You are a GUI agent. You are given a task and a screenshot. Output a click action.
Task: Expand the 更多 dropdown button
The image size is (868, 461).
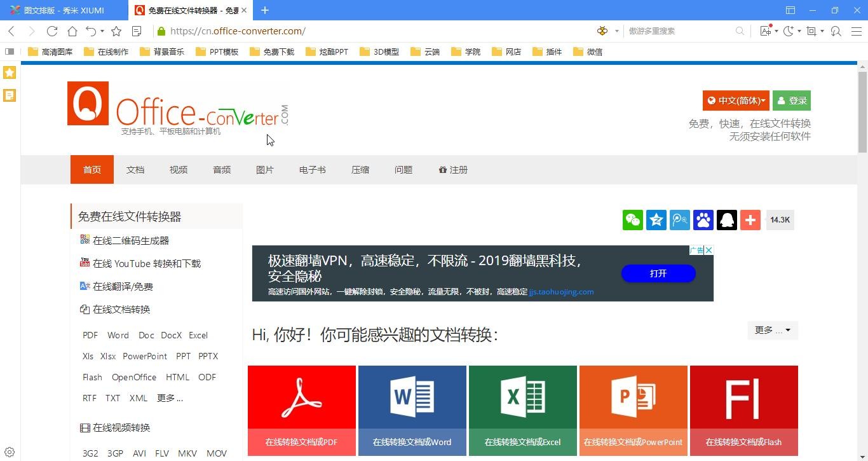point(772,330)
